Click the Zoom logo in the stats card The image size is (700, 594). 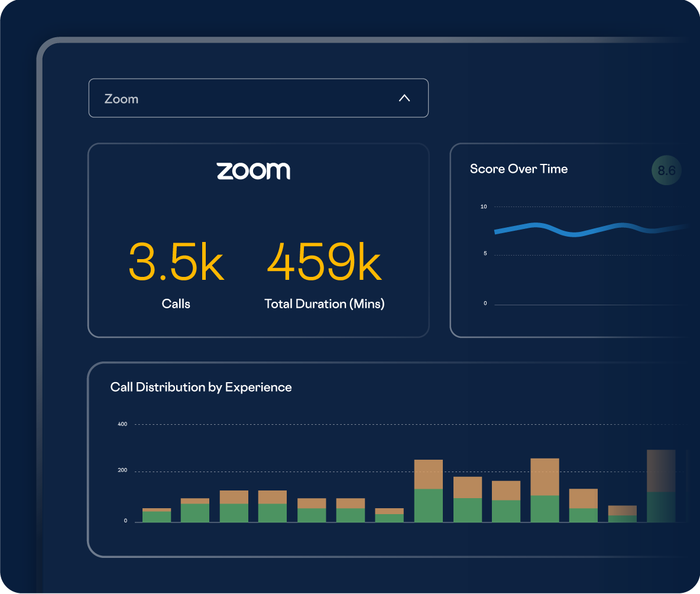click(253, 171)
